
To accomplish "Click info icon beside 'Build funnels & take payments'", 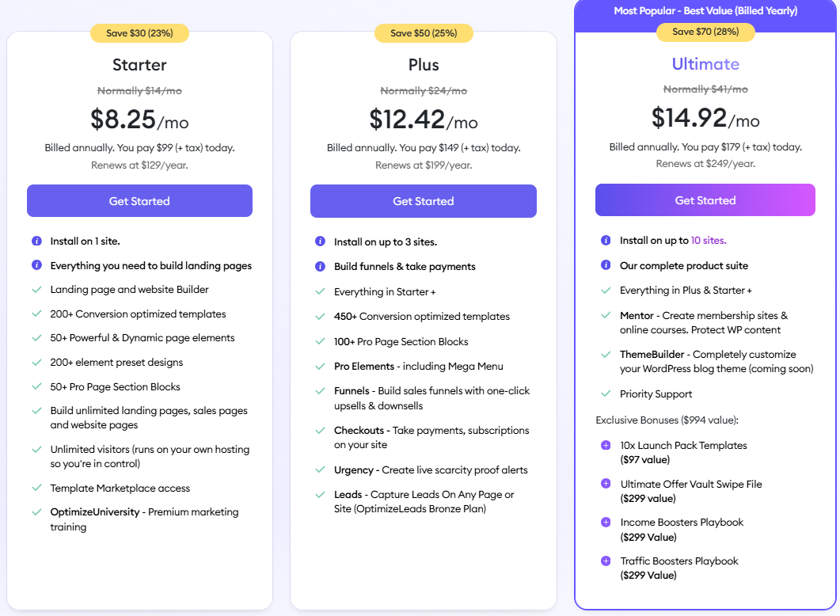I will pyautogui.click(x=321, y=266).
